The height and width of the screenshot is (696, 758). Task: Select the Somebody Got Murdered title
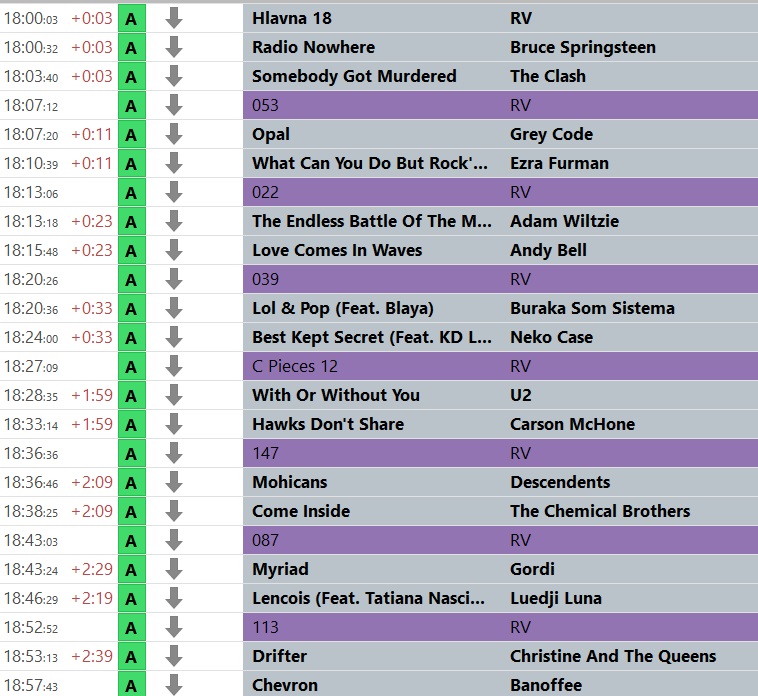(x=354, y=76)
